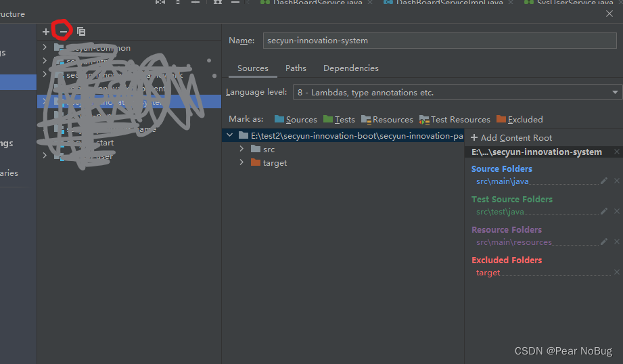
Task: Open the DashBoardServiceImpl.java editor tab
Action: click(x=448, y=3)
